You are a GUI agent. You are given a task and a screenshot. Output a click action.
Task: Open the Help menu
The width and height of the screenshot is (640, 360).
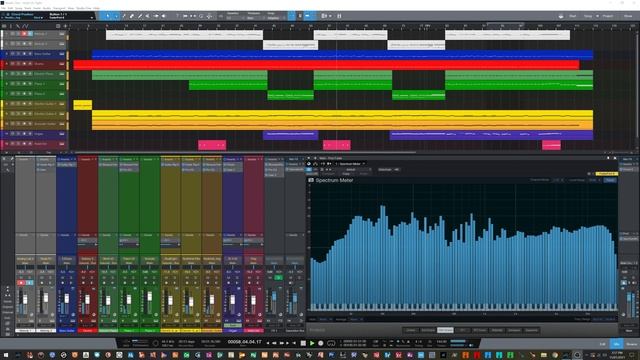click(96, 8)
